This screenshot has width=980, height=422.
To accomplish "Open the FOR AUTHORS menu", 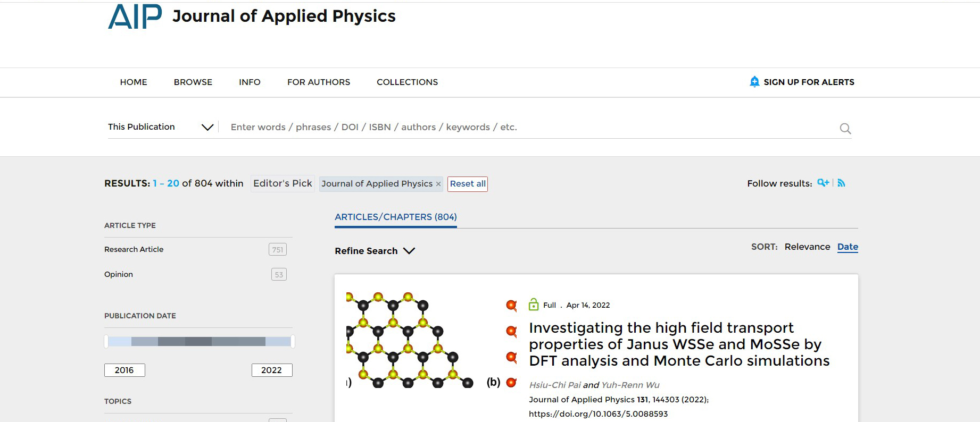I will [319, 82].
